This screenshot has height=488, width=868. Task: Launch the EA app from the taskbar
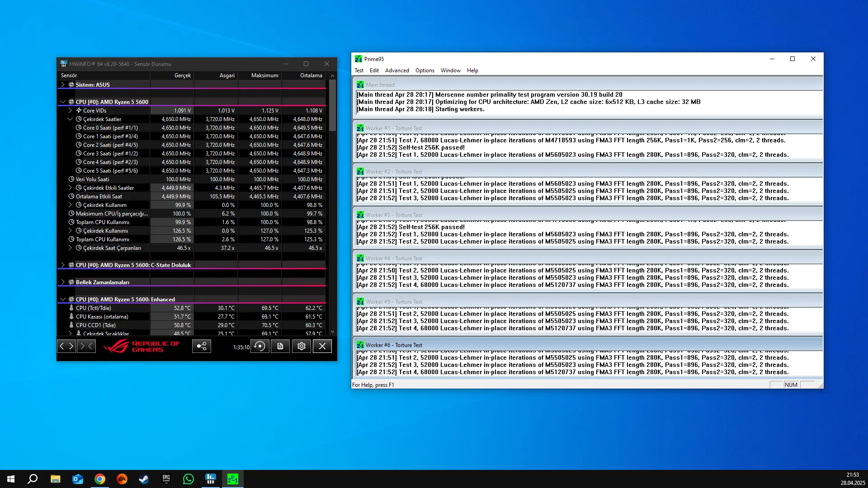(122, 479)
